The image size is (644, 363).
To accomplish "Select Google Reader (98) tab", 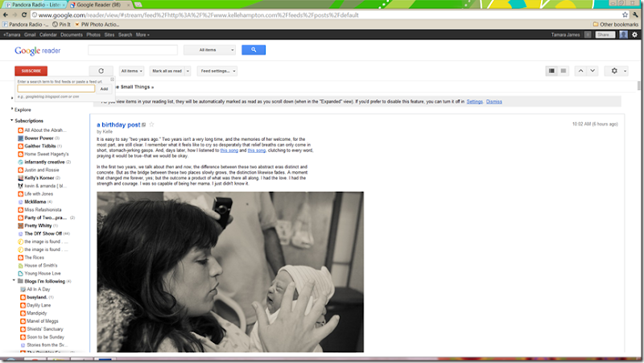I will [x=98, y=5].
